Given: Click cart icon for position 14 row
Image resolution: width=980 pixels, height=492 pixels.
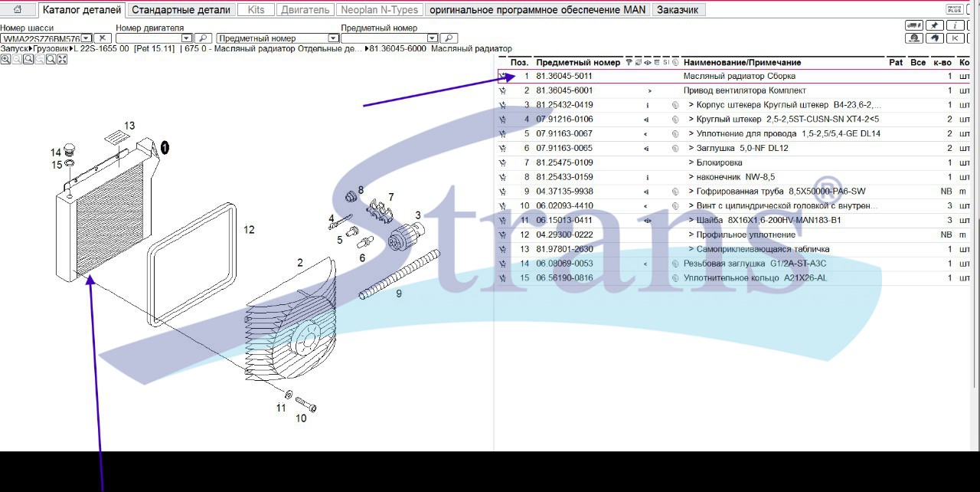Looking at the screenshot, I should tap(503, 264).
